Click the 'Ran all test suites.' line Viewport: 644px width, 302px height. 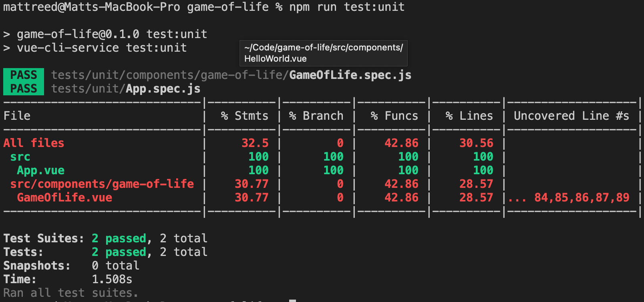[x=71, y=293]
